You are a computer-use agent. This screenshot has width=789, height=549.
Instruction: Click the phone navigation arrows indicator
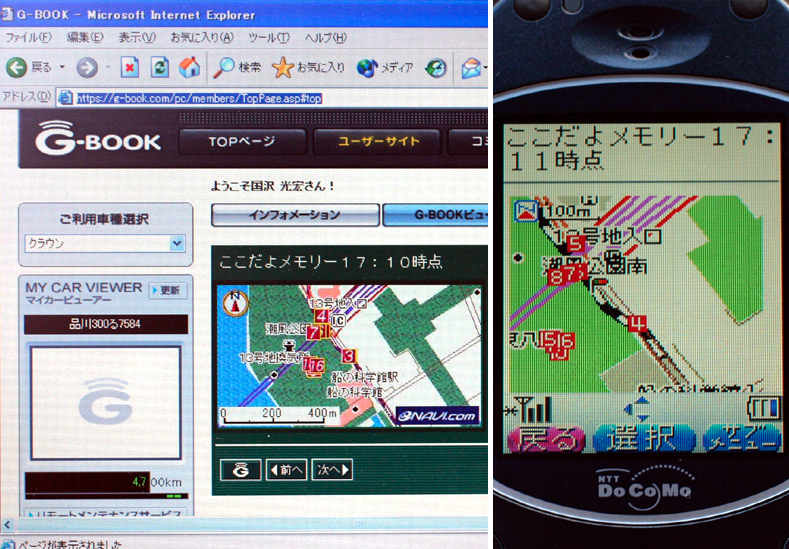638,409
